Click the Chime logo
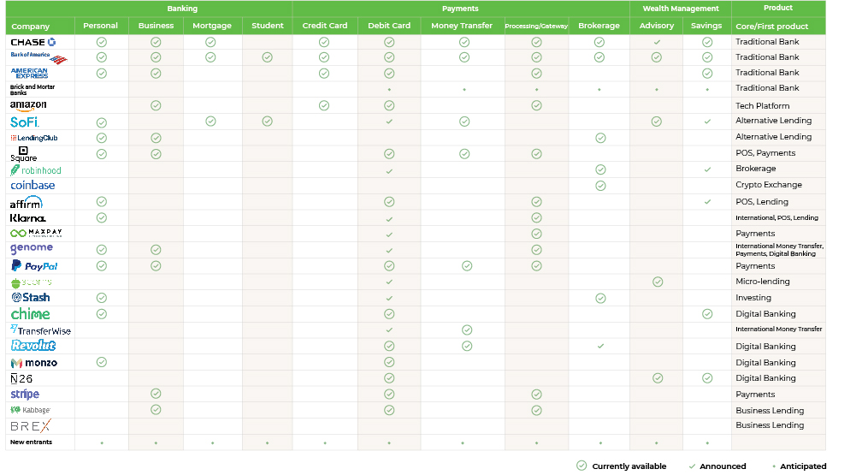 [x=31, y=314]
